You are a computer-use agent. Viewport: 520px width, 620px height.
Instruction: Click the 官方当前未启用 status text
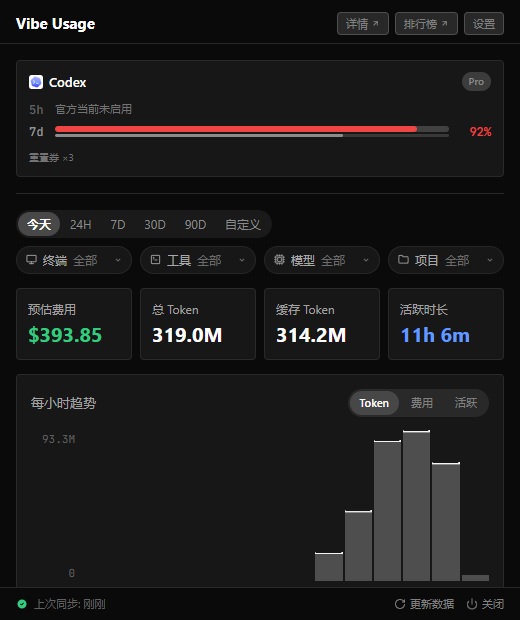coord(93,109)
